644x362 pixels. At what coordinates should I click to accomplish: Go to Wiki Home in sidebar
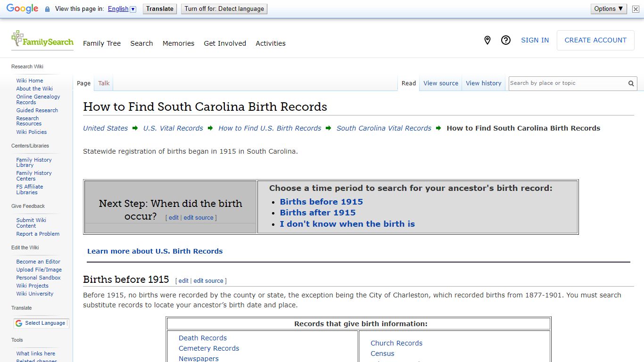(x=30, y=81)
